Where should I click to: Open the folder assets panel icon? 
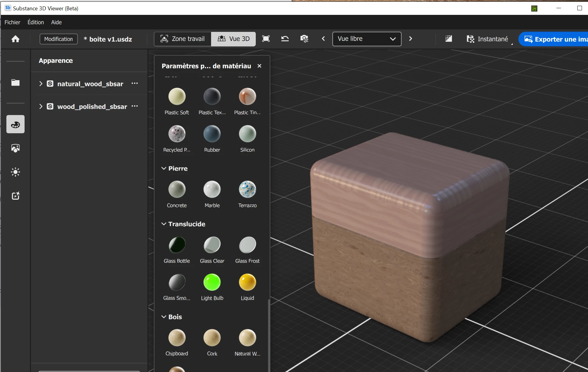point(15,83)
